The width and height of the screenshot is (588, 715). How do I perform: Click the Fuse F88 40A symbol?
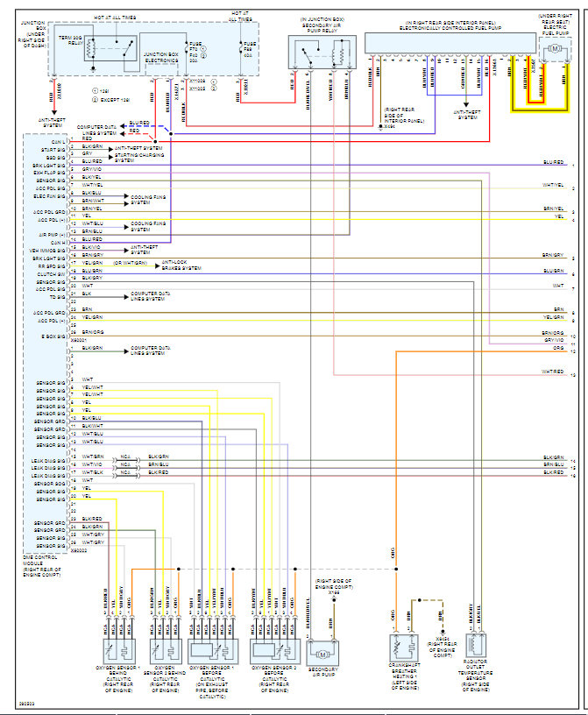[241, 48]
